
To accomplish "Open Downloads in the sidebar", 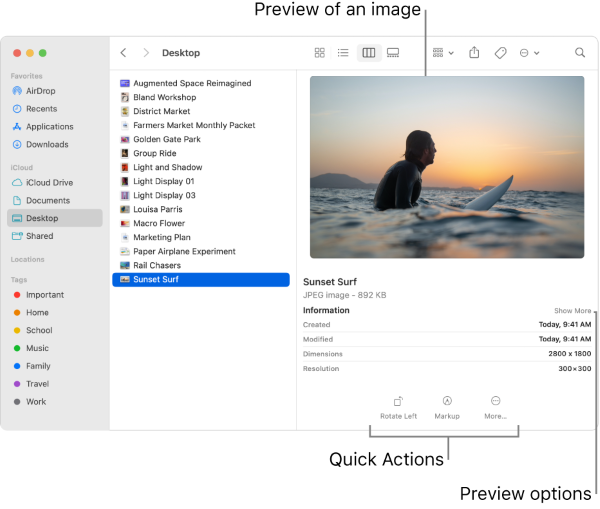I will [41, 144].
